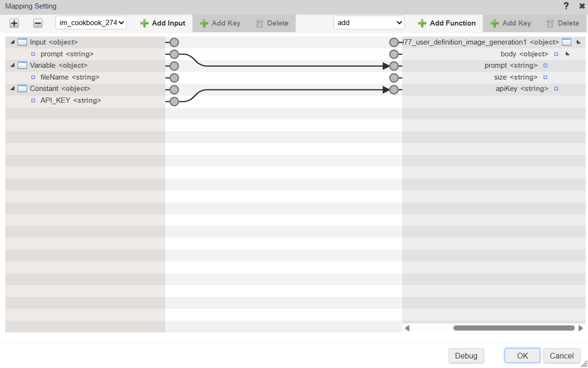Viewport: 588px width, 368px height.
Task: Click the Input object window icon
Action: pos(22,42)
